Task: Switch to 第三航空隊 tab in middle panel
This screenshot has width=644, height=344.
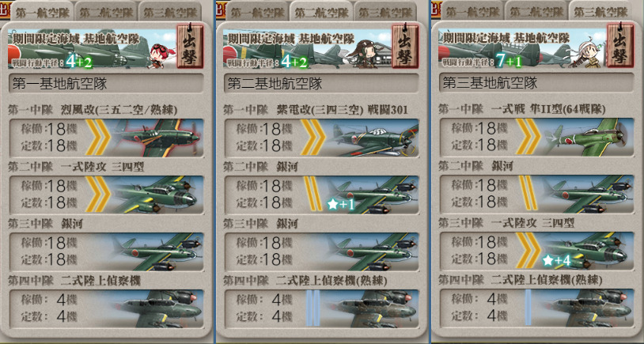Action: coord(385,11)
